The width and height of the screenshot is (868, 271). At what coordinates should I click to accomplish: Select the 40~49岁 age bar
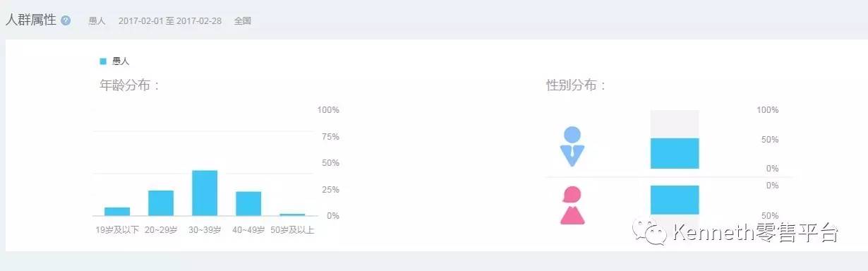pyautogui.click(x=248, y=203)
